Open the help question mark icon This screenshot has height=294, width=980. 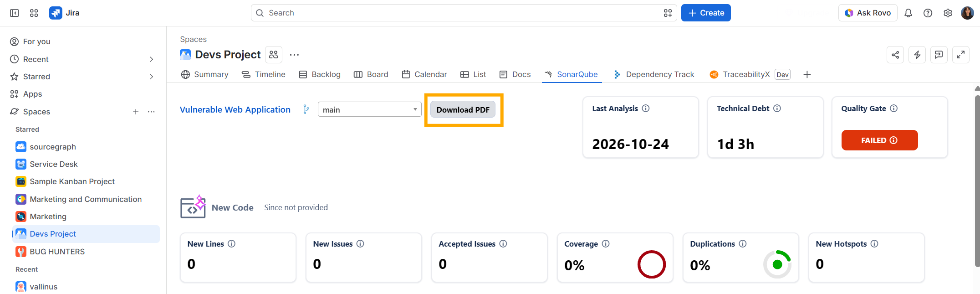[x=928, y=13]
